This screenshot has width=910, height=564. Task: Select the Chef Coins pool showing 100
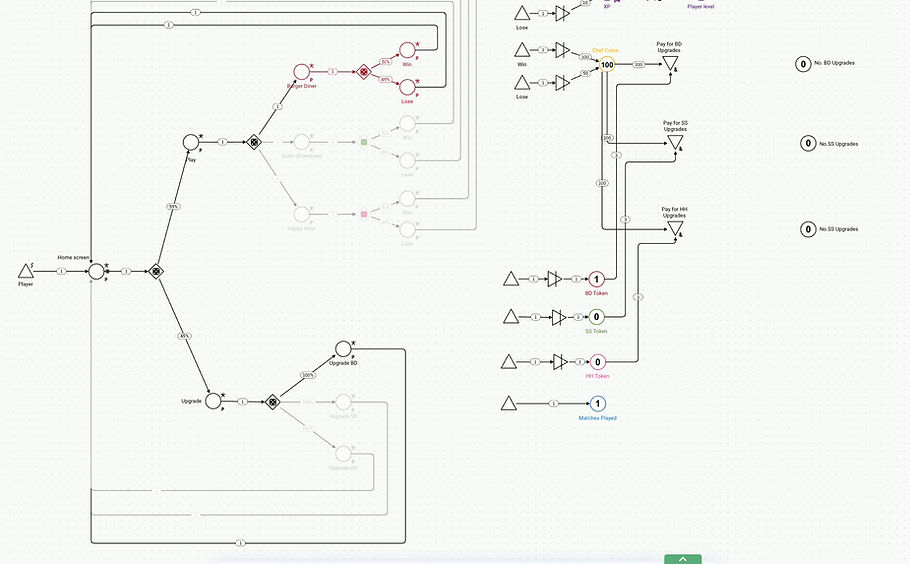tap(607, 64)
